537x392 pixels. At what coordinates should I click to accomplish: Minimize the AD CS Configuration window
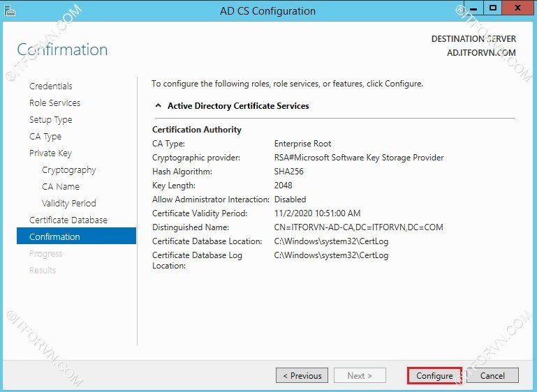[x=473, y=8]
